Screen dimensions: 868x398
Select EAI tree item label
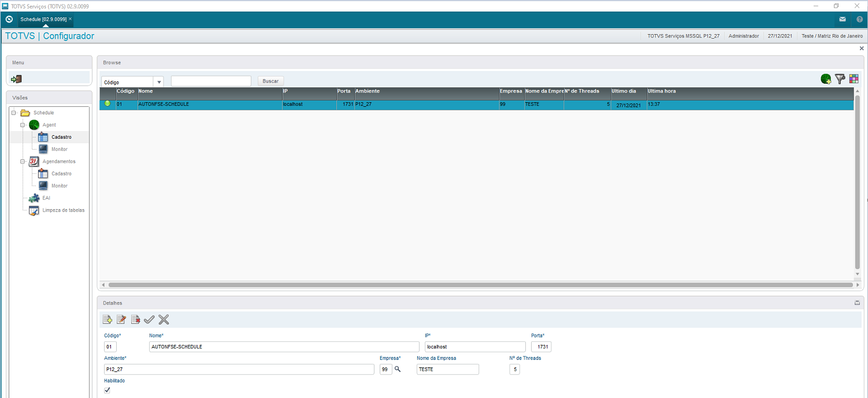click(x=46, y=198)
